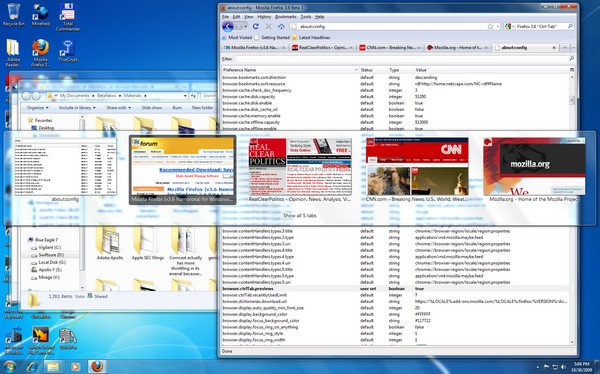Open the back/forward history dropdown arrow
This screenshot has width=600, height=374.
pyautogui.click(x=246, y=26)
